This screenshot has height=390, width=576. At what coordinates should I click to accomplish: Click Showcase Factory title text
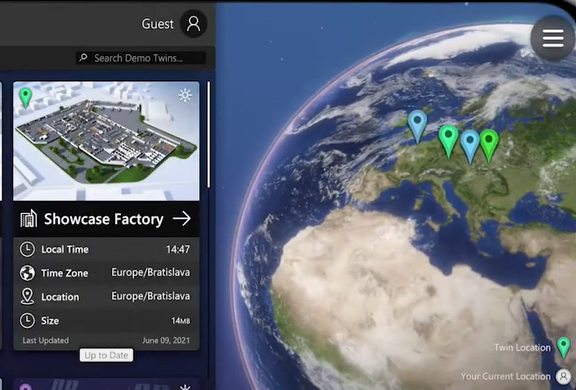(104, 219)
